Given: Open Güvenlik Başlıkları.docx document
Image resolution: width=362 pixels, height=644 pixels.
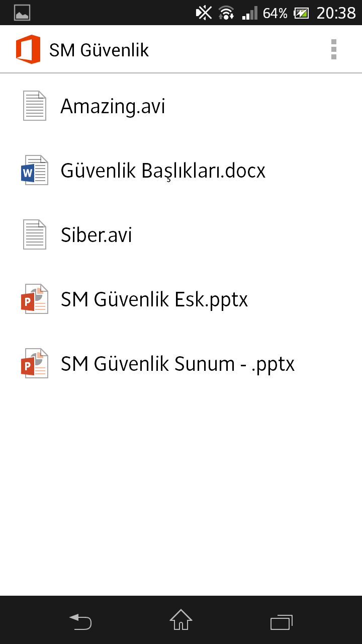Looking at the screenshot, I should (x=181, y=170).
